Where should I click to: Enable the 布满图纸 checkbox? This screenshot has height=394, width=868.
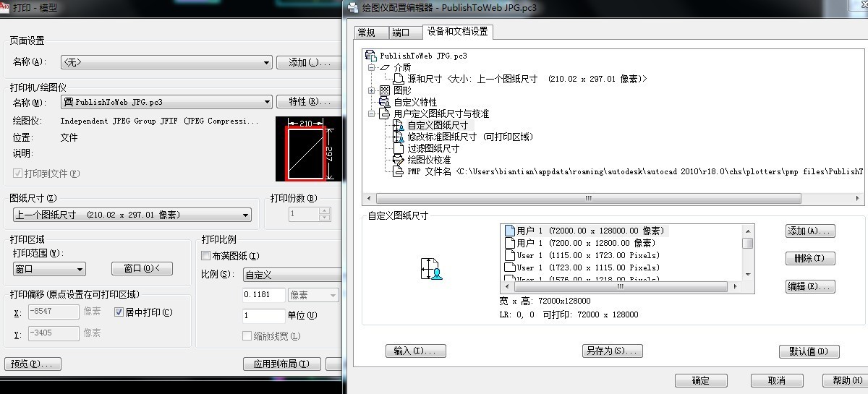(x=206, y=256)
